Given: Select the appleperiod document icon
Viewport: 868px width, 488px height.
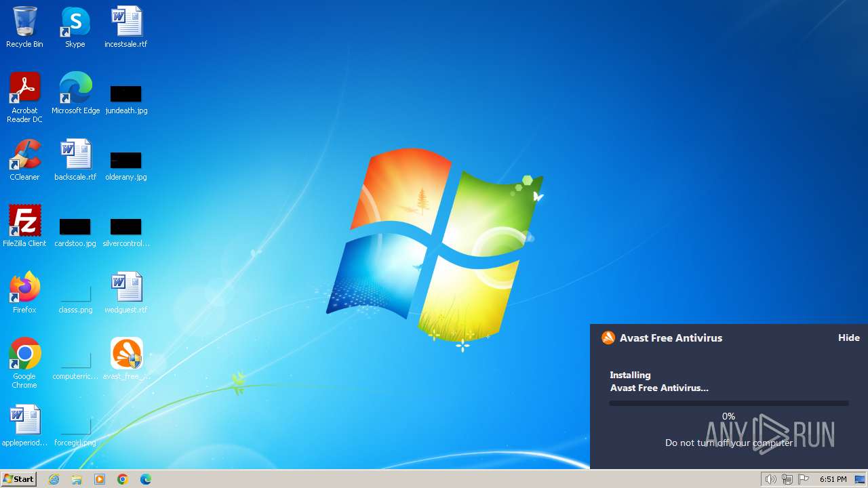Looking at the screenshot, I should [x=24, y=426].
